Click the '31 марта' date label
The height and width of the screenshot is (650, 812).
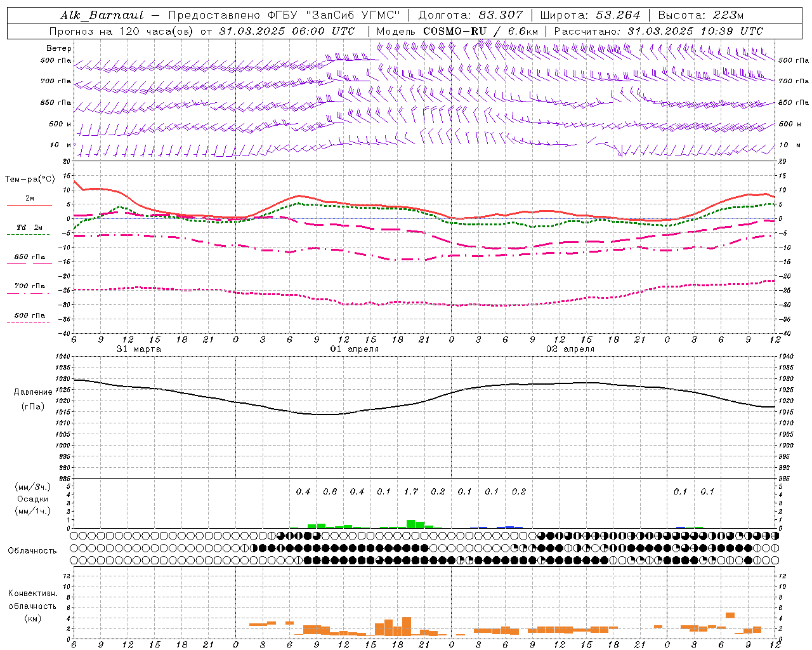tap(139, 349)
